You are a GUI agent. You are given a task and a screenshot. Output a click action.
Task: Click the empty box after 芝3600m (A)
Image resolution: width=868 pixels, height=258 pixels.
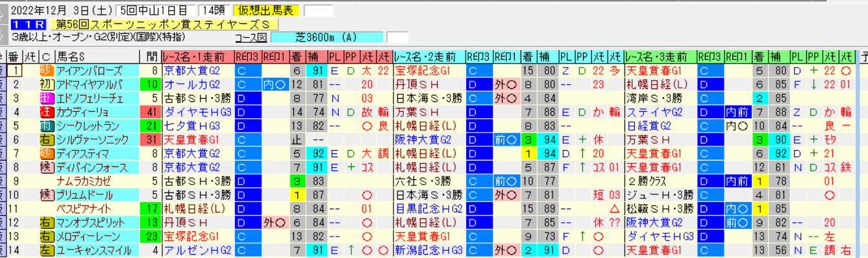(x=397, y=37)
